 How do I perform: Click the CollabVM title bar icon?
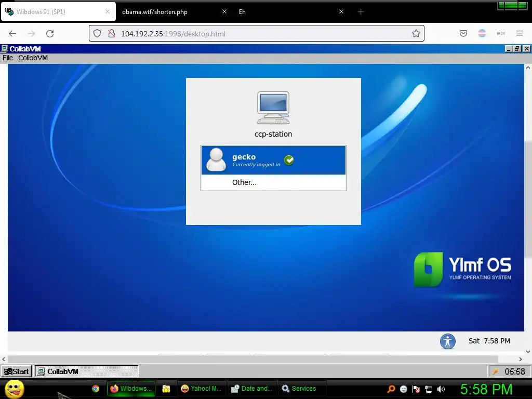[x=4, y=48]
